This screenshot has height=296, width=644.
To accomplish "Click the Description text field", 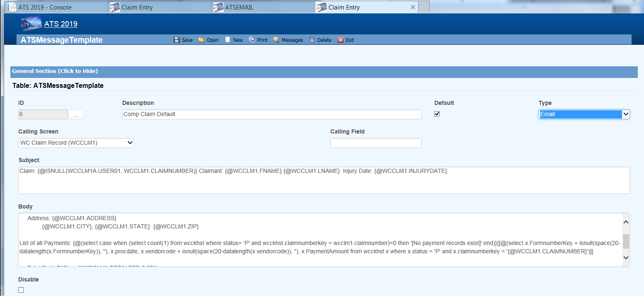I will tap(272, 114).
